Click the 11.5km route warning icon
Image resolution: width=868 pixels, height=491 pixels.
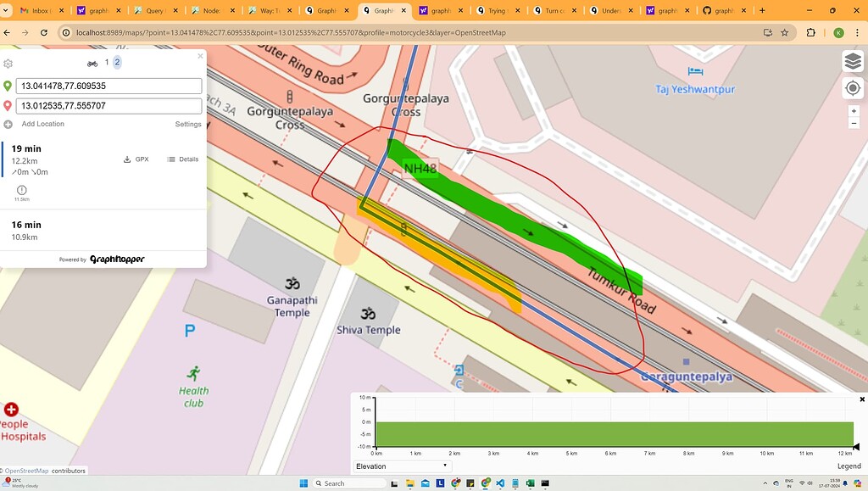[x=21, y=191]
